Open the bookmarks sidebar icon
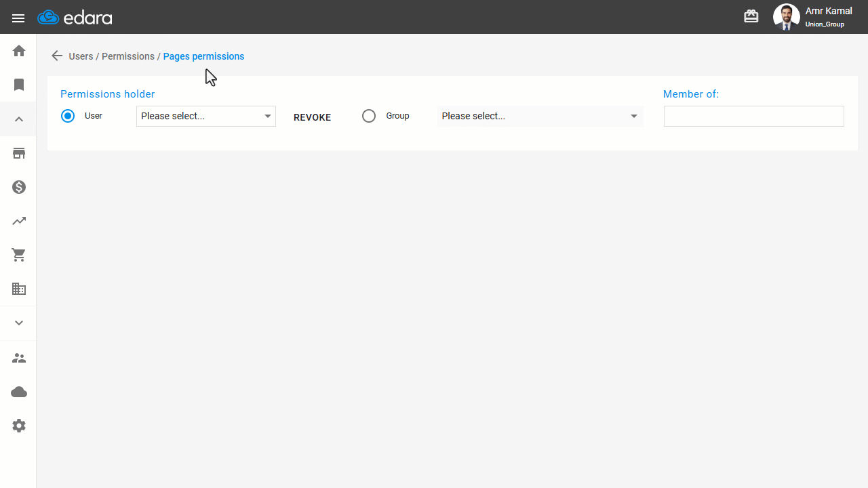 (x=19, y=85)
